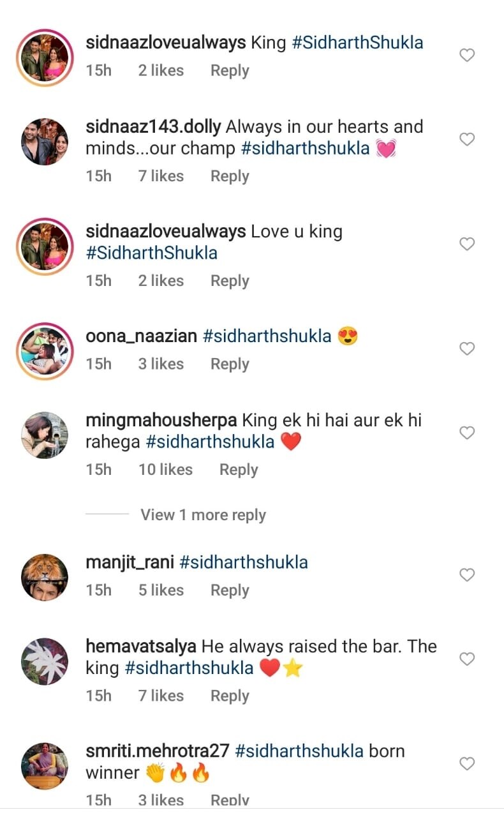Open oona_naazian's #sidharthshukla hashtag
504x817 pixels.
tap(267, 336)
